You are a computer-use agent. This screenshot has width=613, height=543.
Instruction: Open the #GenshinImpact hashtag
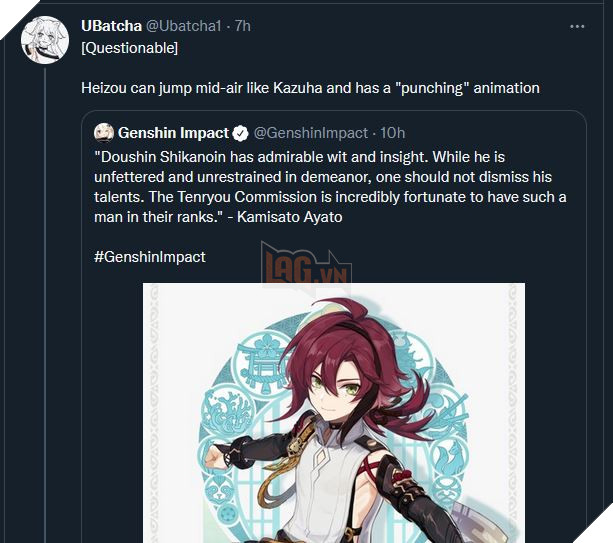click(x=150, y=257)
